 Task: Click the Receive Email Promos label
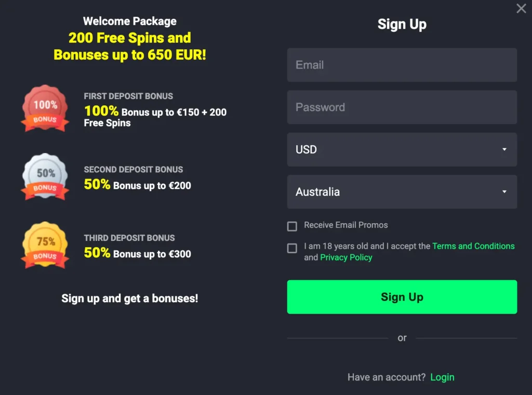click(345, 225)
